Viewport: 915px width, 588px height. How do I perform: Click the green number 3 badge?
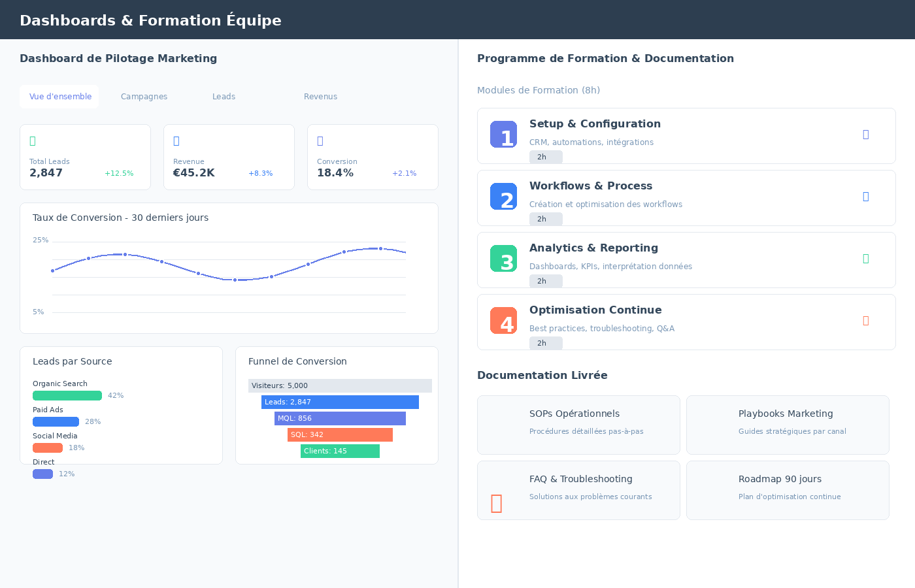click(503, 259)
